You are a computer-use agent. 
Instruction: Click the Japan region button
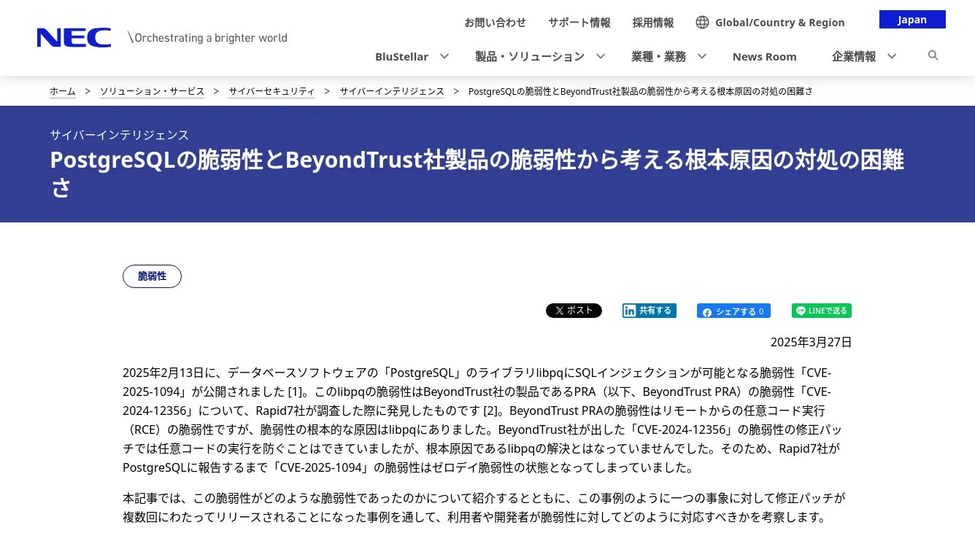[912, 20]
